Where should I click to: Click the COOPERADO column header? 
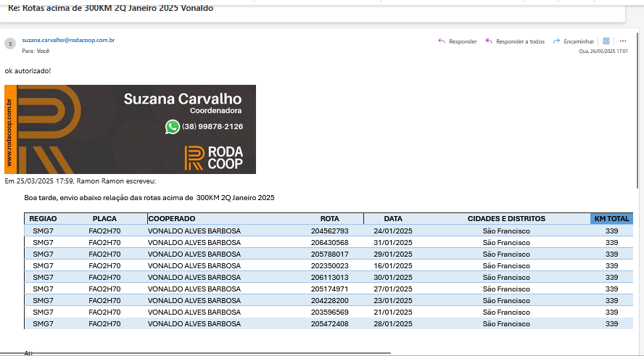(172, 219)
